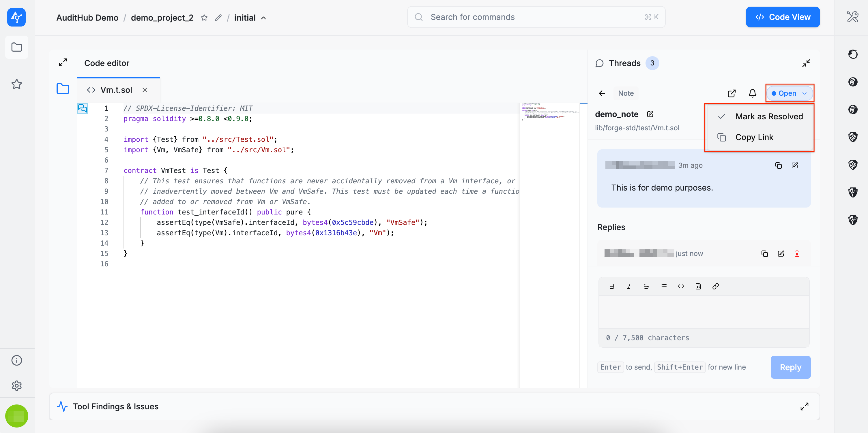Image resolution: width=868 pixels, height=433 pixels.
Task: Open thread in new window icon
Action: 731,93
